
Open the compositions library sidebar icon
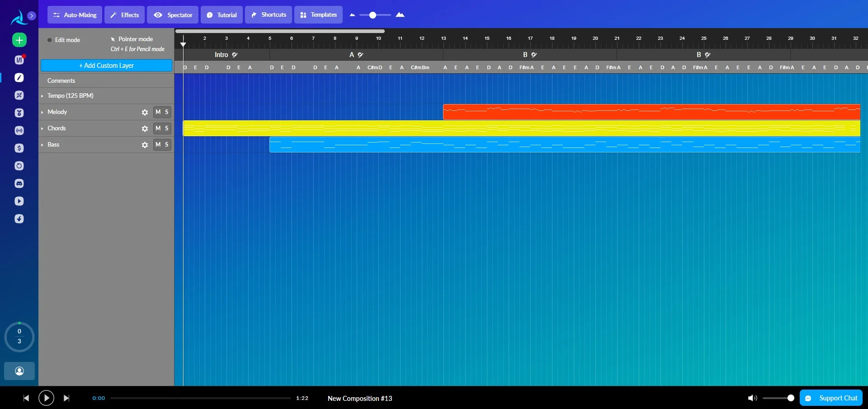(19, 60)
